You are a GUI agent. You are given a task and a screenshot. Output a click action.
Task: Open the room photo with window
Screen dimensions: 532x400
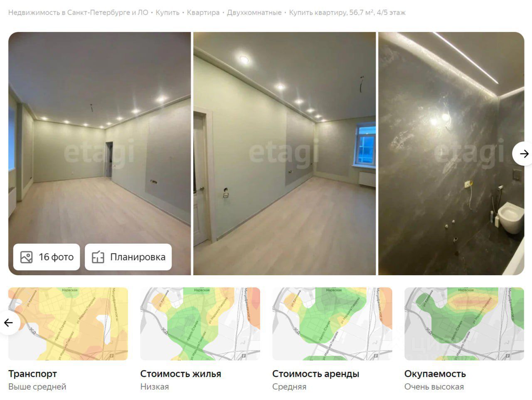[285, 153]
